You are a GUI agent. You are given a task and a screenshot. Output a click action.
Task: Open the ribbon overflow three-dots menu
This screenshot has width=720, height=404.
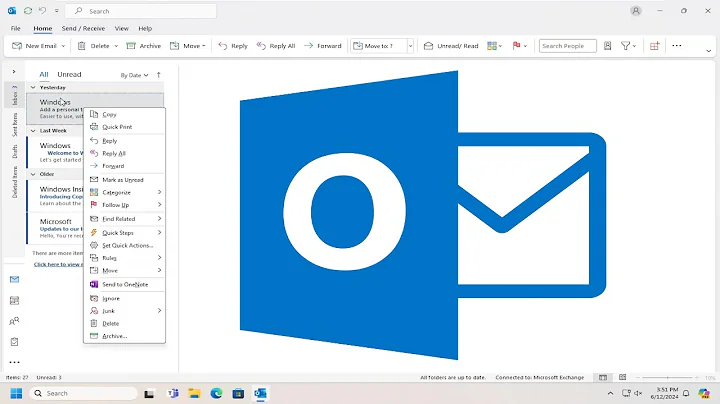pyautogui.click(x=677, y=45)
